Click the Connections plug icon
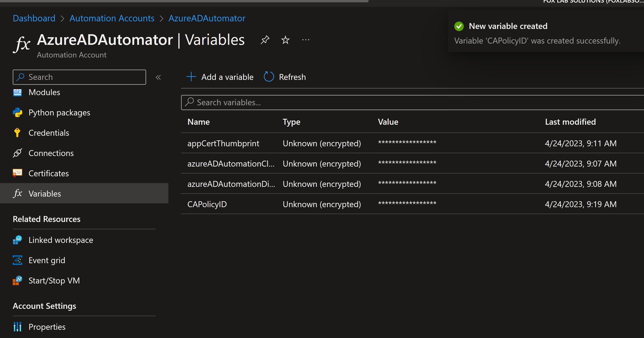The image size is (644, 338). [18, 153]
